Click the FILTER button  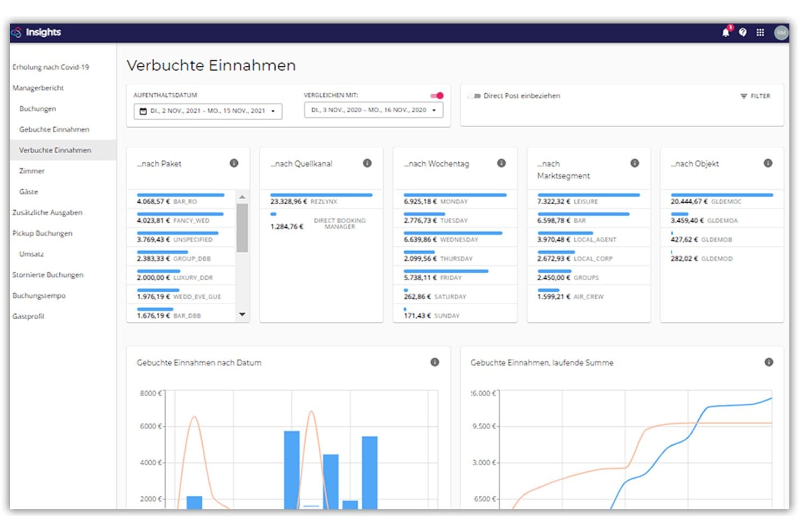[755, 96]
